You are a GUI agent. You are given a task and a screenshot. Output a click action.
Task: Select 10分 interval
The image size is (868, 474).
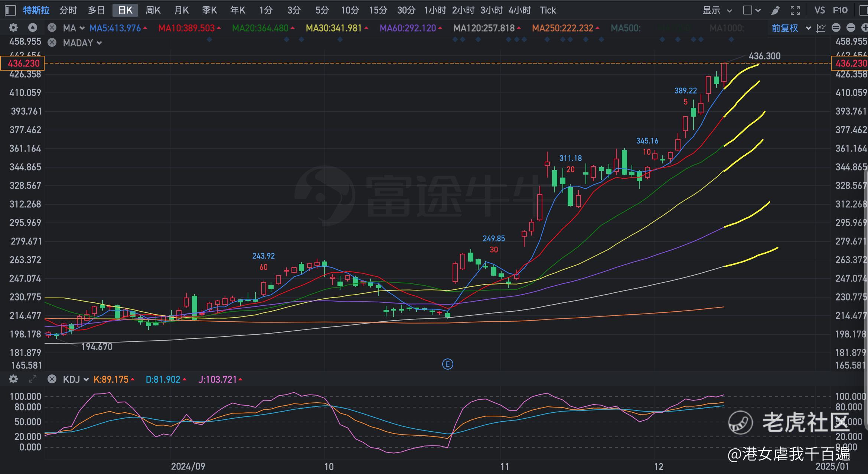pyautogui.click(x=350, y=10)
